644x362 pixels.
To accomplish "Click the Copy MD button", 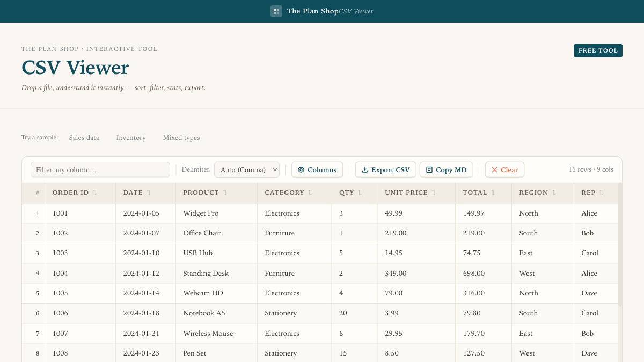I will pos(447,170).
